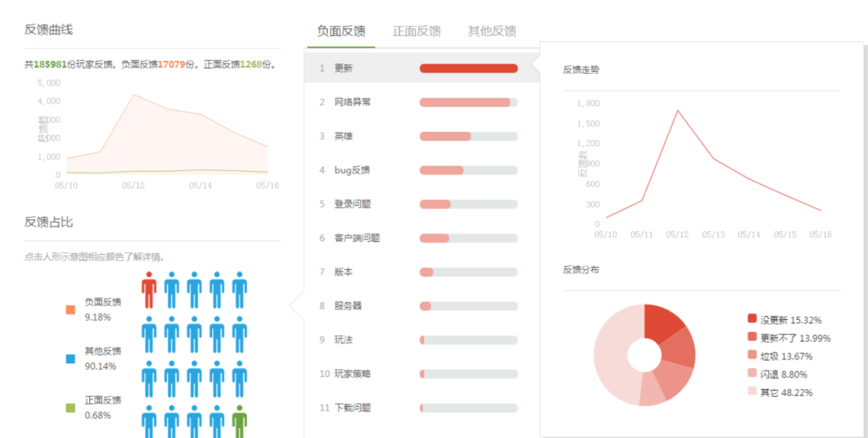868x438 pixels.
Task: Switch to the 负面反馈 tab
Action: point(341,31)
